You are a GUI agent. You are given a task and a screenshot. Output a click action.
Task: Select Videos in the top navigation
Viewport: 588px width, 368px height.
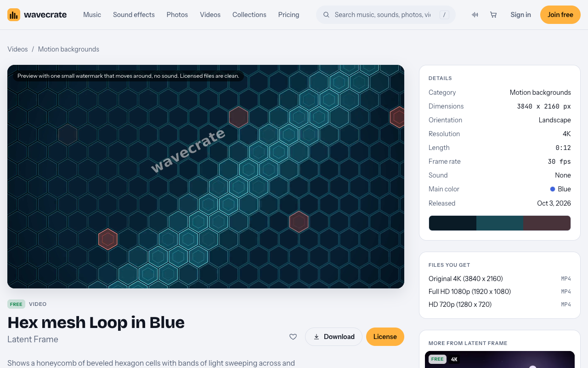point(210,15)
